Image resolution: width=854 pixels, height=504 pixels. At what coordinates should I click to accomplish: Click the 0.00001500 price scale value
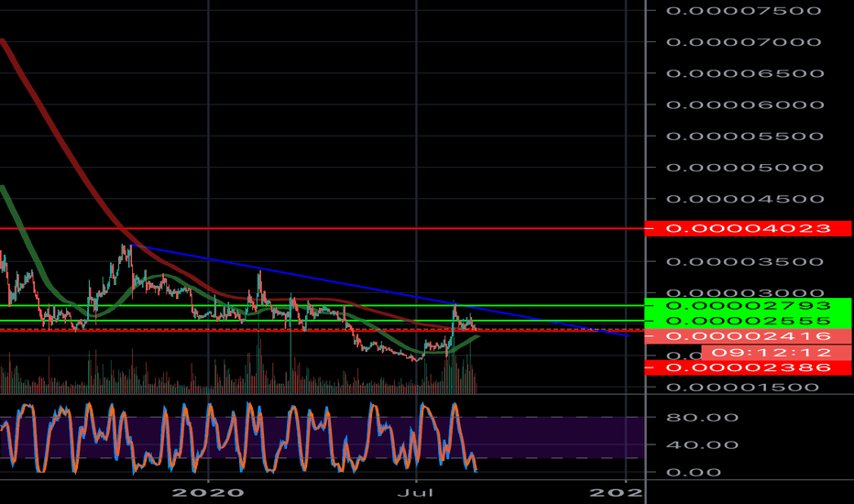click(743, 388)
